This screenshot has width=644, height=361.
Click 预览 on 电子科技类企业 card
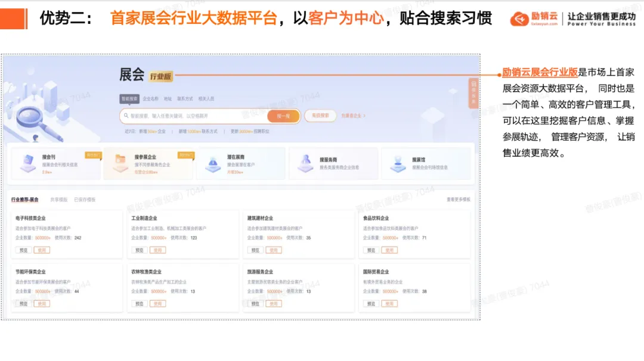pyautogui.click(x=23, y=250)
